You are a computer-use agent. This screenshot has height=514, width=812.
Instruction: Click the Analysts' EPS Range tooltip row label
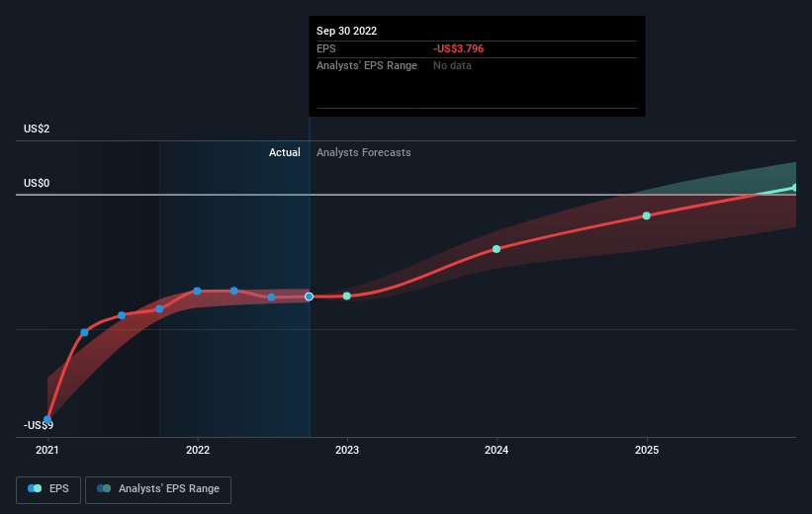click(x=367, y=66)
